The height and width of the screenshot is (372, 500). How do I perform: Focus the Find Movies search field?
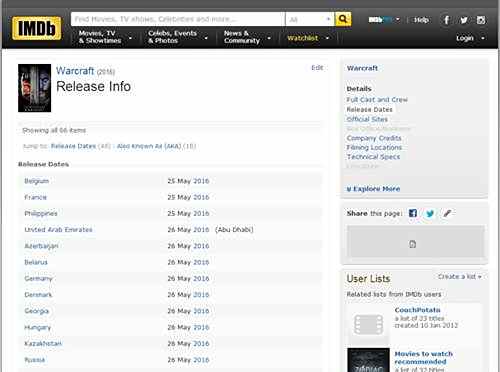[178, 19]
